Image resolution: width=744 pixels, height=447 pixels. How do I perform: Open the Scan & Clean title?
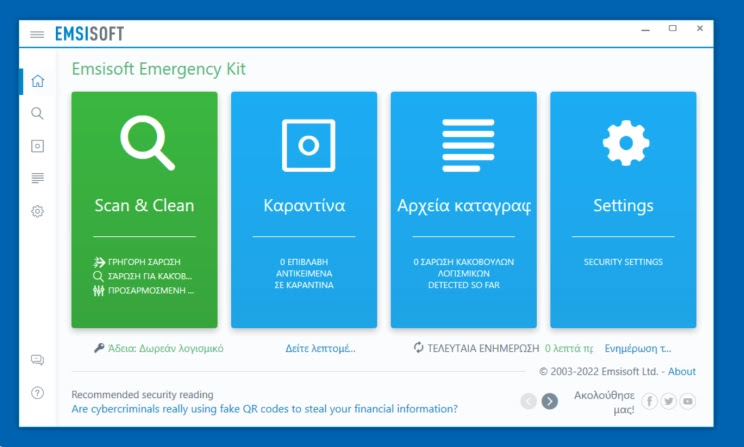click(144, 205)
